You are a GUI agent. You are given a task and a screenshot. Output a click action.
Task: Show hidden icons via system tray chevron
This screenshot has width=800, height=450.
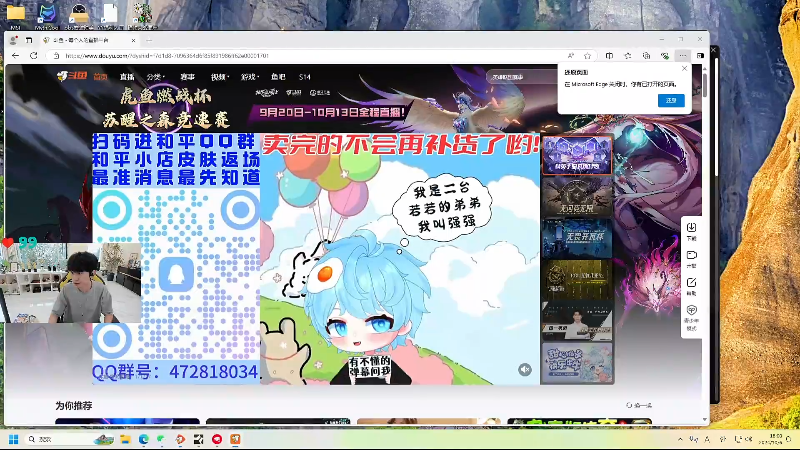click(x=680, y=439)
